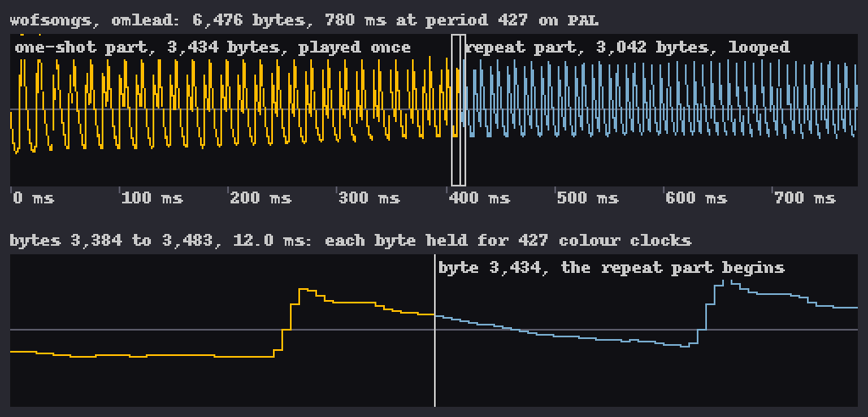Click the '500 ms' time axis label
Screen dimensions: 868x417
click(587, 197)
